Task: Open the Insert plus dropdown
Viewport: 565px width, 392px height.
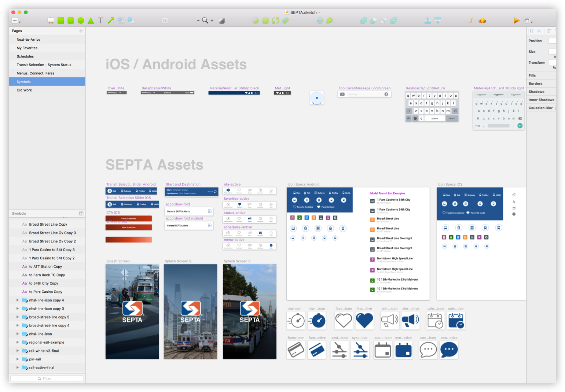Action: tap(16, 21)
